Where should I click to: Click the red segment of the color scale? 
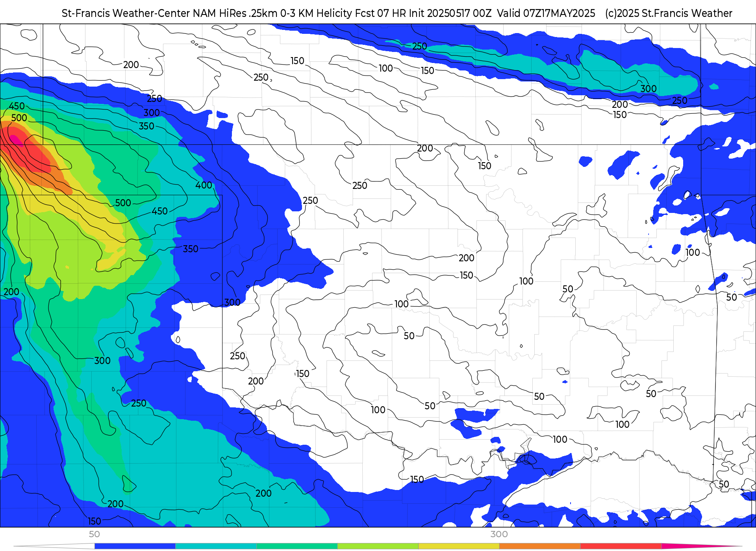coord(621,546)
